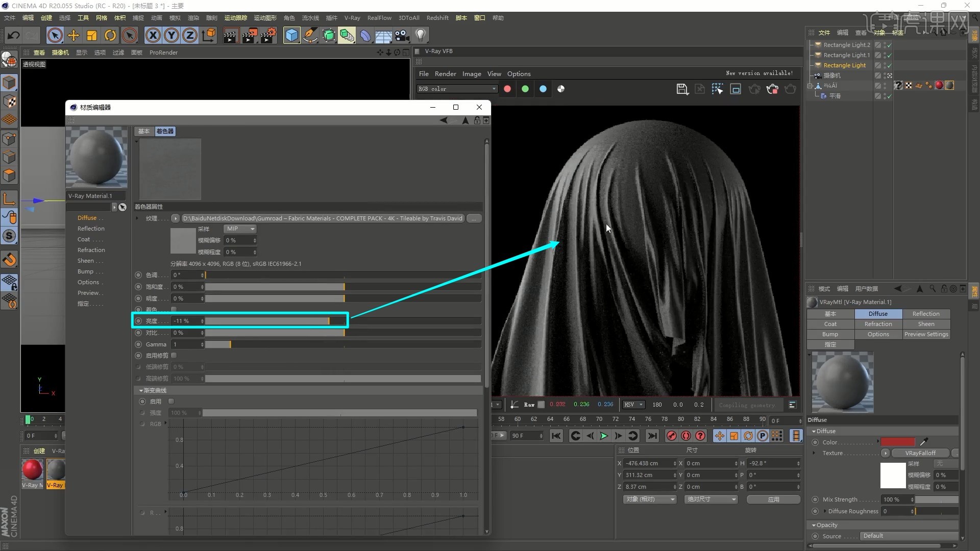The height and width of the screenshot is (551, 980).
Task: Select the Move tool in the main toolbar
Action: click(x=73, y=35)
